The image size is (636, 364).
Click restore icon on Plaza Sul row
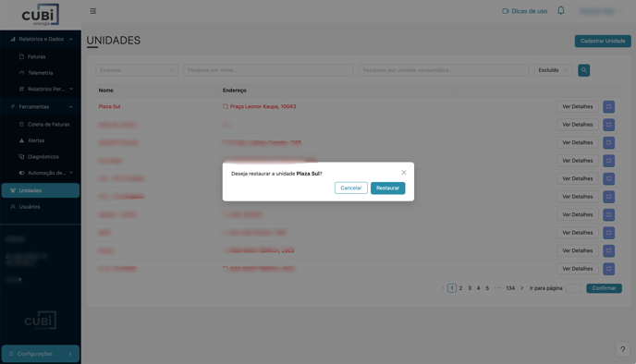608,106
